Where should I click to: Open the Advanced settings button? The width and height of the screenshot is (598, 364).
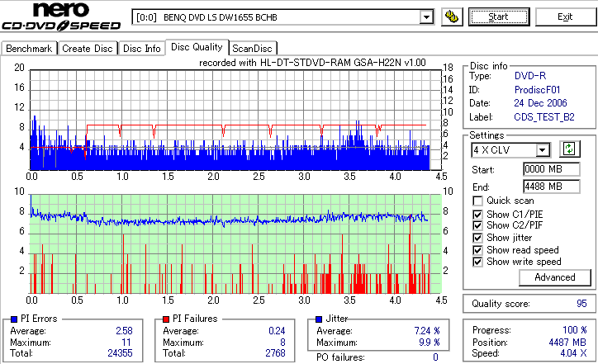(554, 277)
